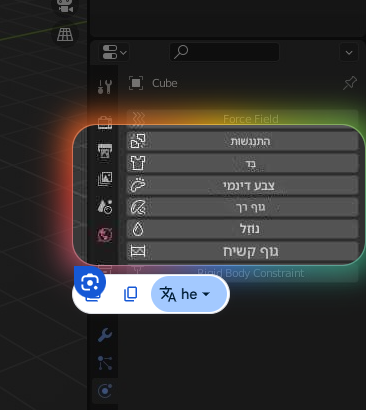Viewport: 366px width, 410px height.
Task: Enable the Force Field physics button
Action: (242, 119)
